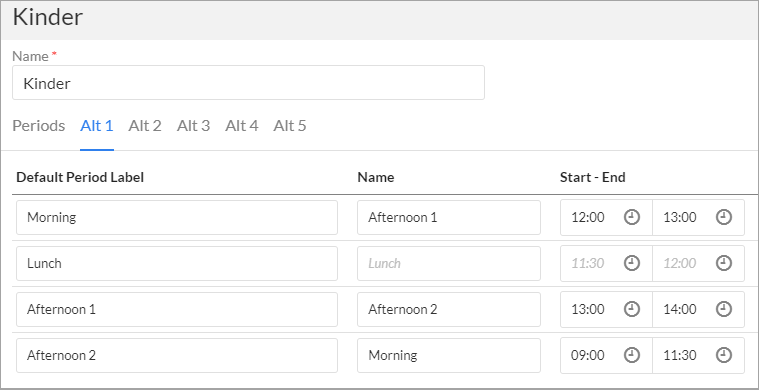Image resolution: width=759 pixels, height=390 pixels.
Task: Click clock icon beside Lunch 12:00 end
Action: [x=724, y=263]
